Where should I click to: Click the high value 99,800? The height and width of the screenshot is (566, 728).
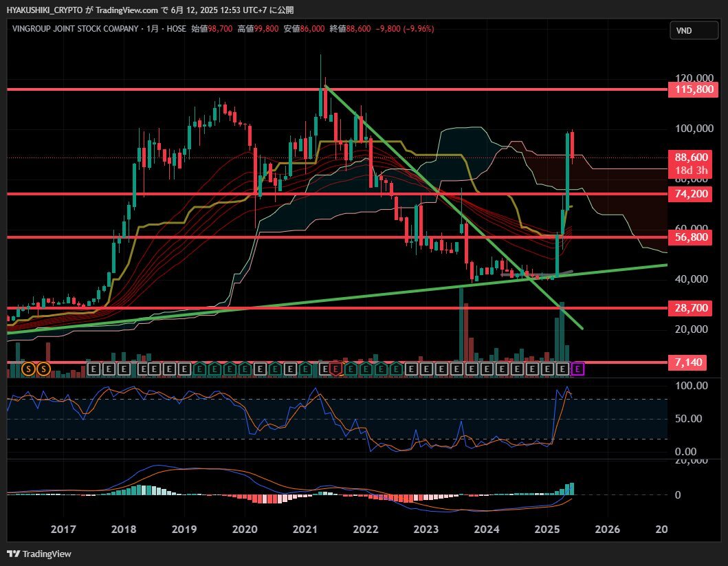[266, 29]
